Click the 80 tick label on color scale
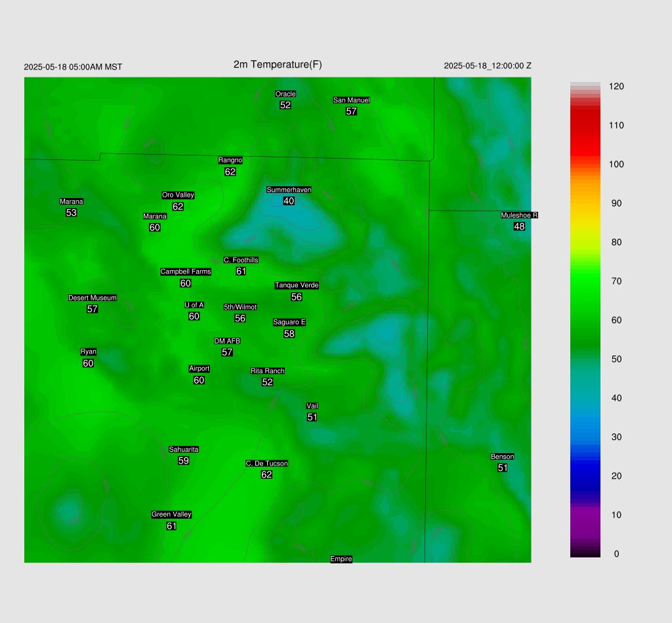Image resolution: width=672 pixels, height=623 pixels. (x=616, y=243)
